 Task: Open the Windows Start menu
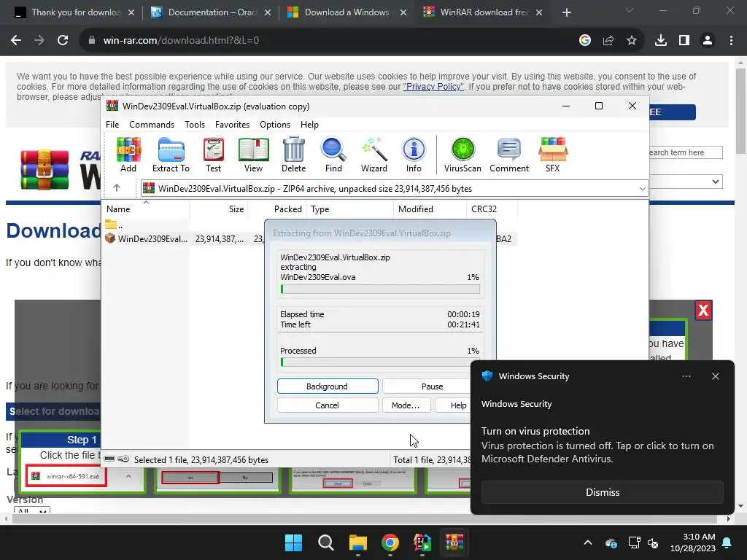click(293, 542)
